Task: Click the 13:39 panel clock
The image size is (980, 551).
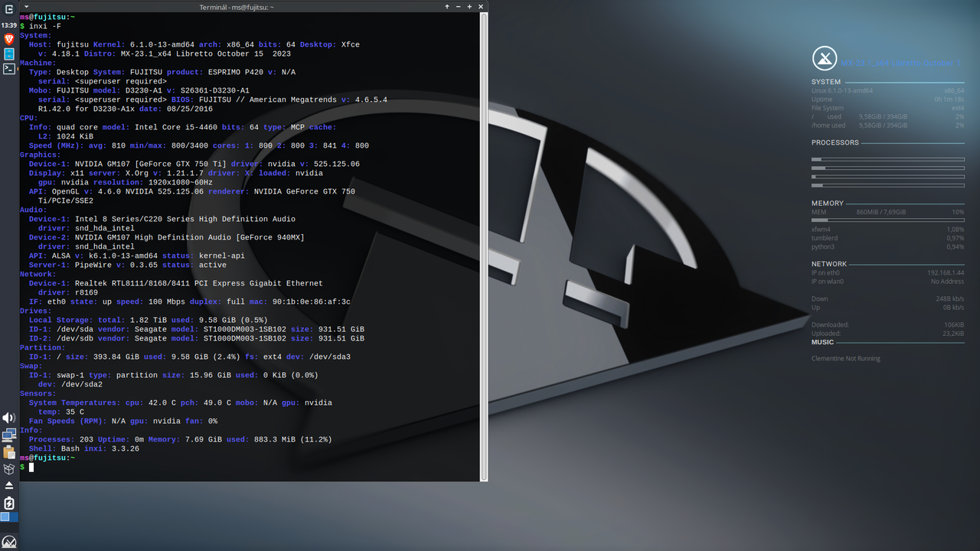Action: coord(9,25)
